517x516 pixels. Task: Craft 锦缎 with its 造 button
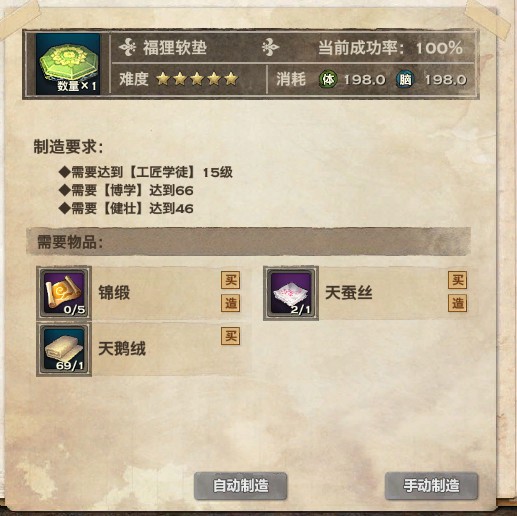[231, 303]
